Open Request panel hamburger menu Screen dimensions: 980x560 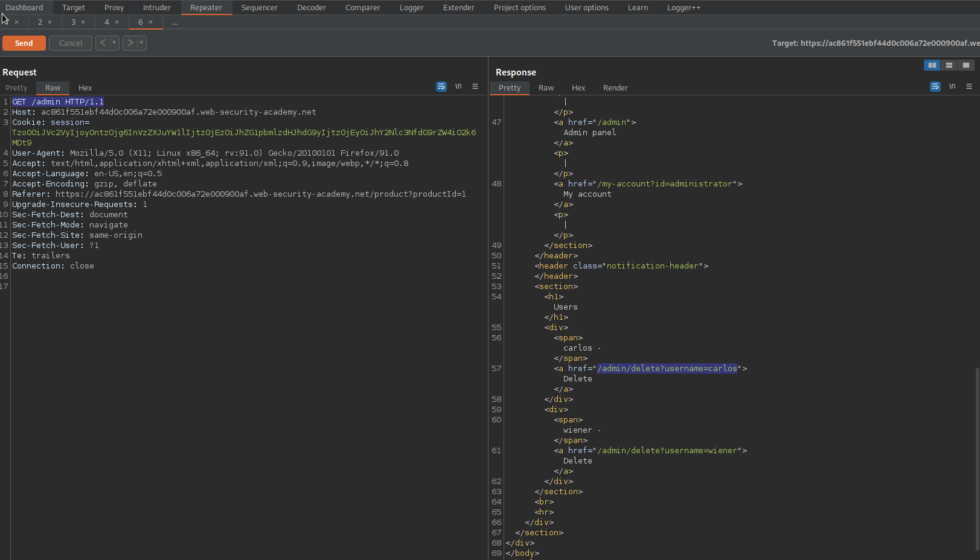[x=475, y=86]
